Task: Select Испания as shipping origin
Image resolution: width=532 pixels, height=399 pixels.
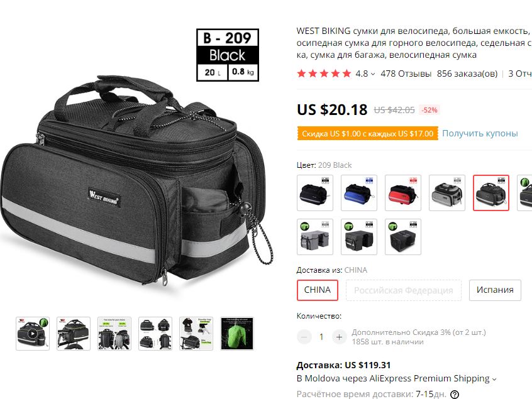Action: coord(495,290)
